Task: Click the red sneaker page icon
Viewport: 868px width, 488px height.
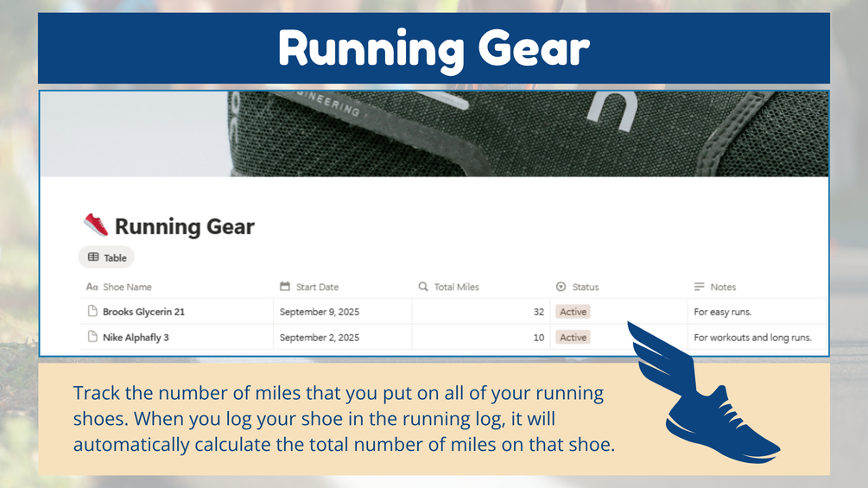Action: coord(96,225)
